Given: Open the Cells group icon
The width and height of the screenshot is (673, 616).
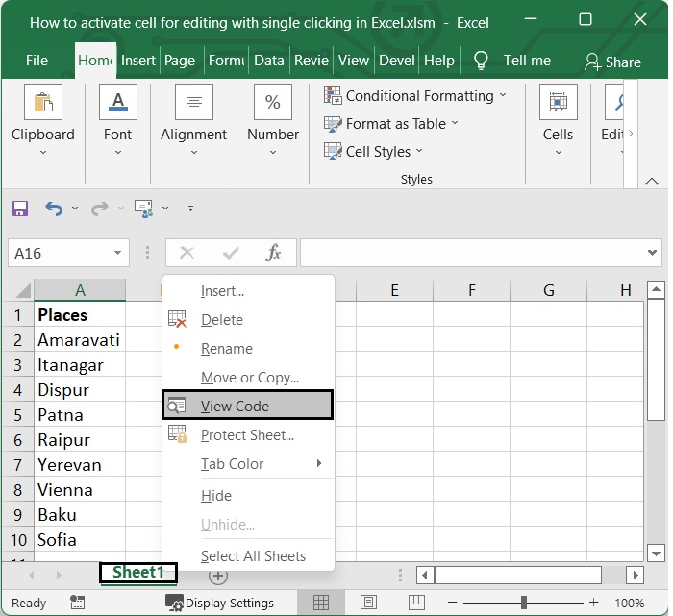Looking at the screenshot, I should (x=558, y=103).
